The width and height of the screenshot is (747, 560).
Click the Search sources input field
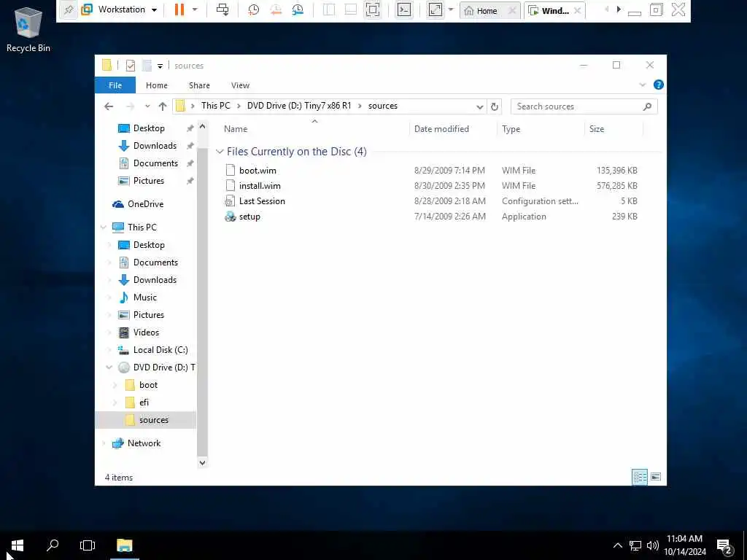[584, 106]
